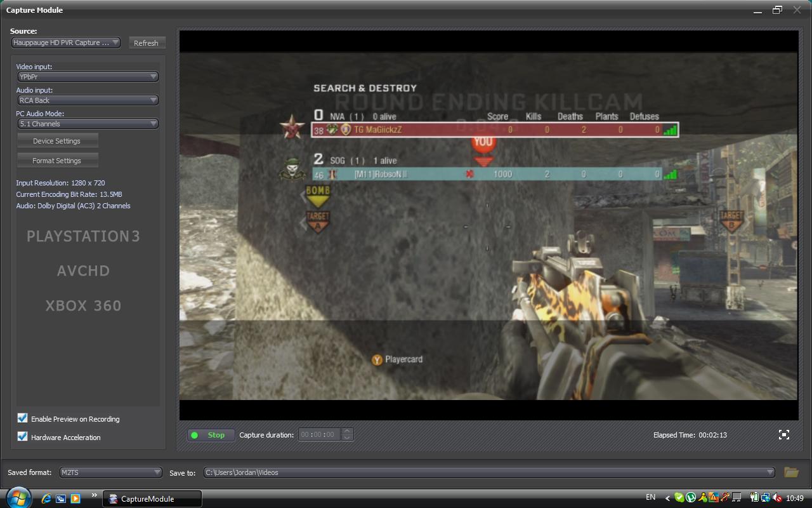Viewport: 812px width, 508px height.
Task: Open the Source device dropdown
Action: 66,43
